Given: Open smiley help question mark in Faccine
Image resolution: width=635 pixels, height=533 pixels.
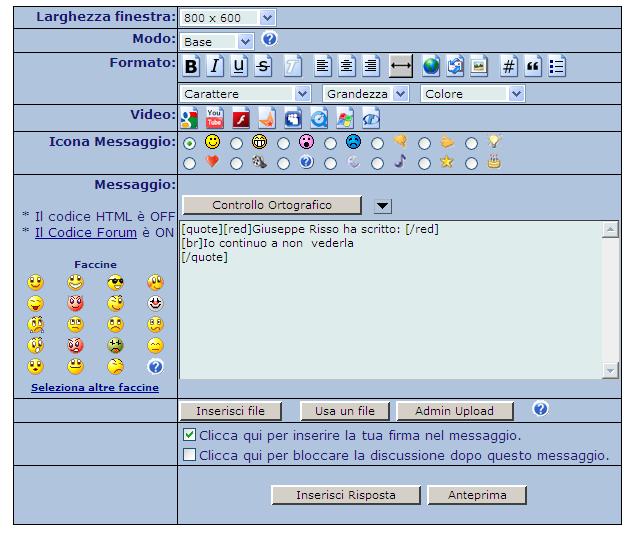Looking at the screenshot, I should coord(156,367).
